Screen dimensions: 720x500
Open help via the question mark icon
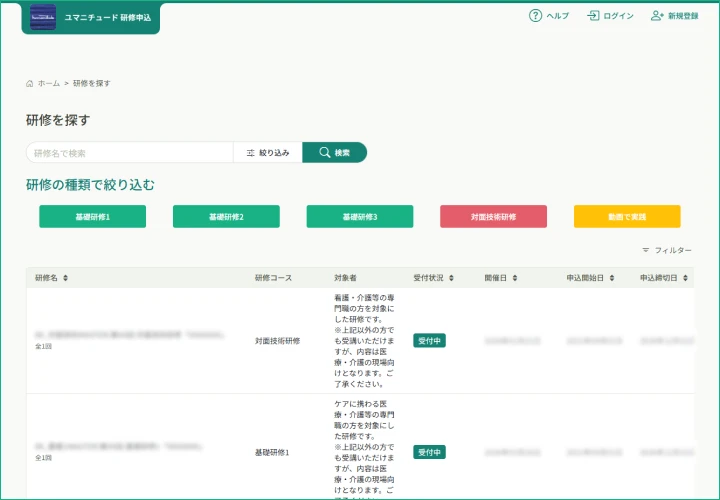click(x=535, y=16)
